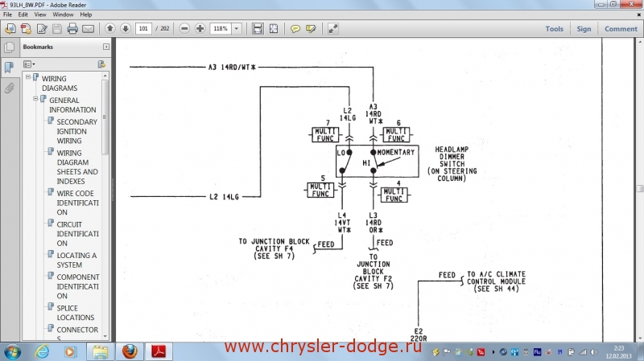Open CIRCUIT IDENTIFICATION bookmark
The height and width of the screenshot is (361, 644).
pyautogui.click(x=77, y=234)
